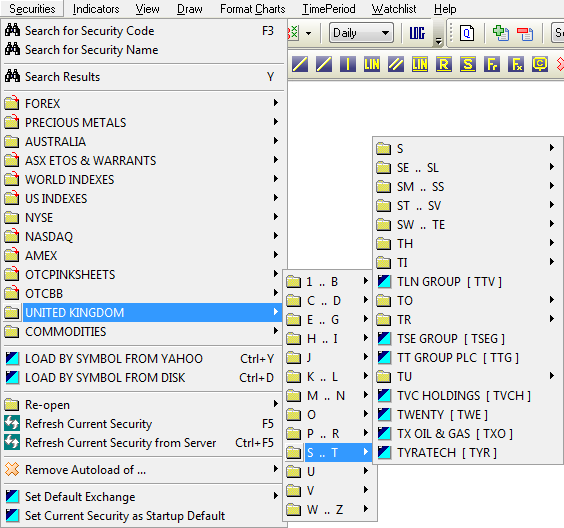
Task: Click refresh icon beside Refresh Current Security from Server
Action: (x=12, y=442)
